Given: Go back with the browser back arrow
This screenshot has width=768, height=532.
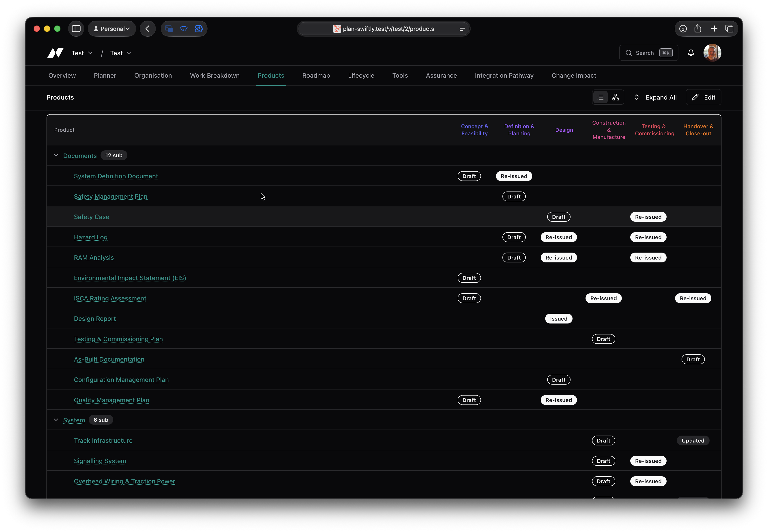Looking at the screenshot, I should (148, 29).
